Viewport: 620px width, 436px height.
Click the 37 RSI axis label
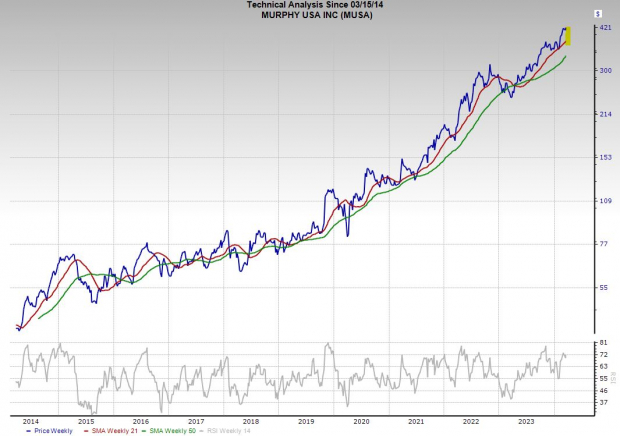tap(604, 402)
